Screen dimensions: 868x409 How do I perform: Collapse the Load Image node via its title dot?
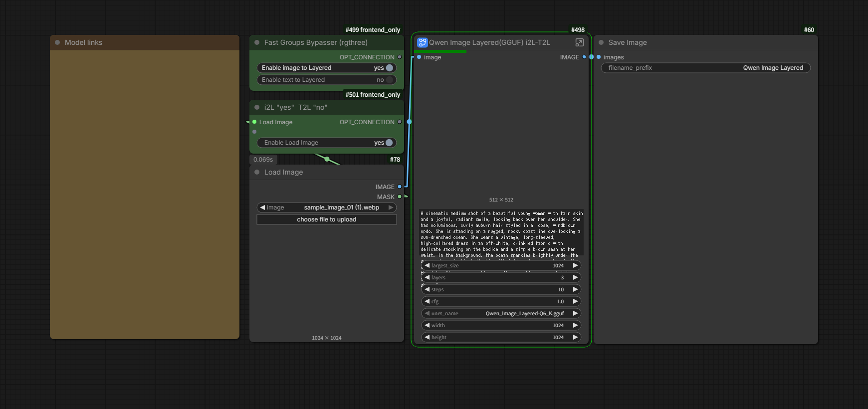point(257,172)
